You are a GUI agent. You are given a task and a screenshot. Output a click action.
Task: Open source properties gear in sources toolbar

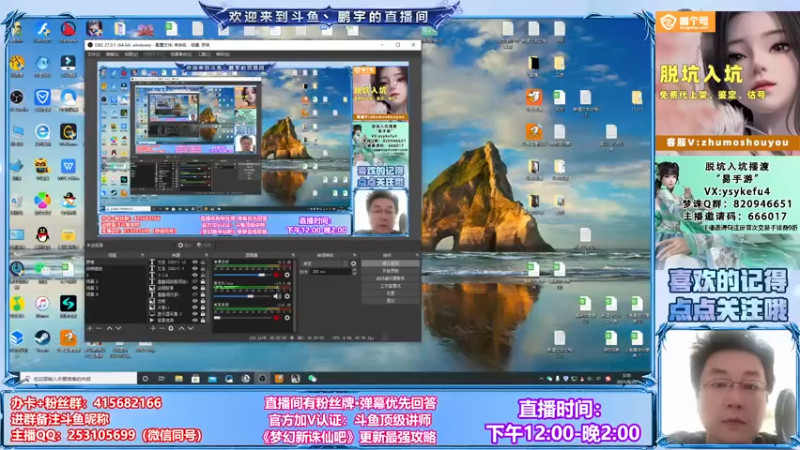click(171, 329)
